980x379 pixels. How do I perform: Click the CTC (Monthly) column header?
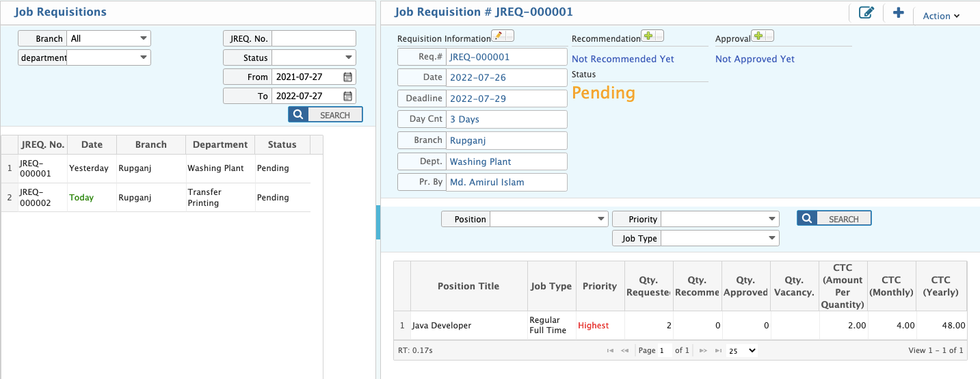tap(891, 286)
